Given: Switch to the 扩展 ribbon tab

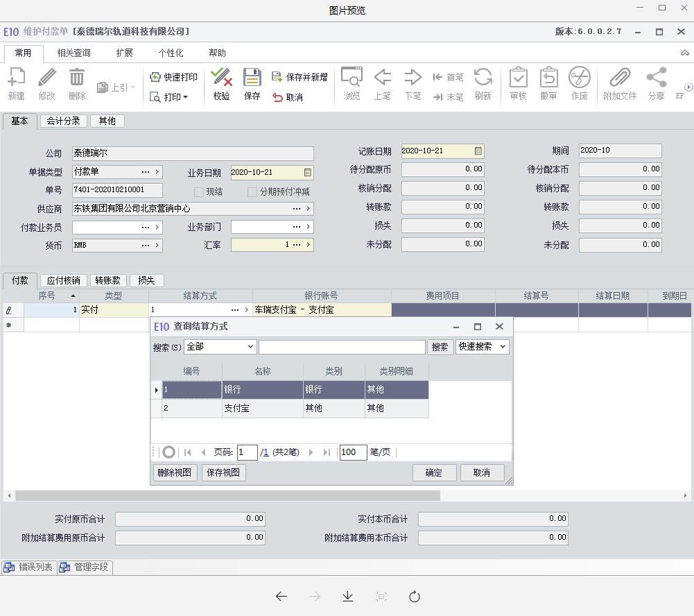Looking at the screenshot, I should coord(124,53).
